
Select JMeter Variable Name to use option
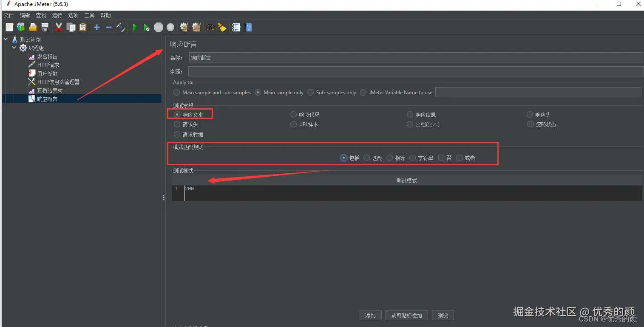[363, 92]
